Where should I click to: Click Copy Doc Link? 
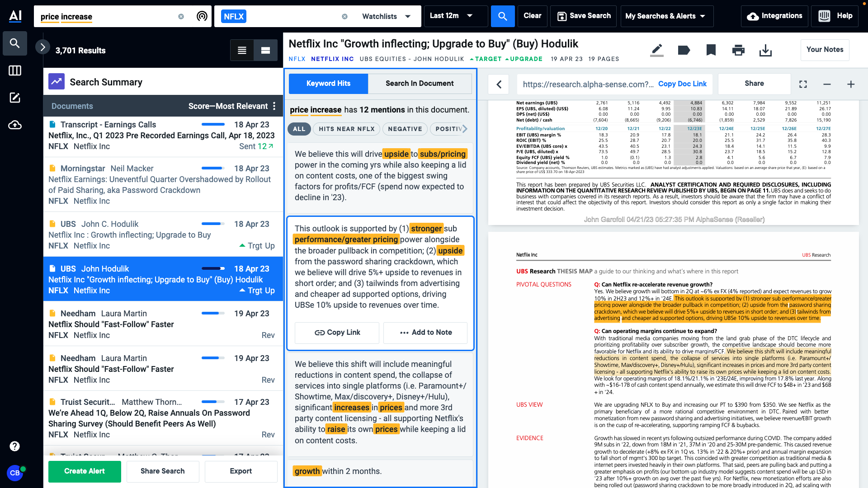pos(682,84)
